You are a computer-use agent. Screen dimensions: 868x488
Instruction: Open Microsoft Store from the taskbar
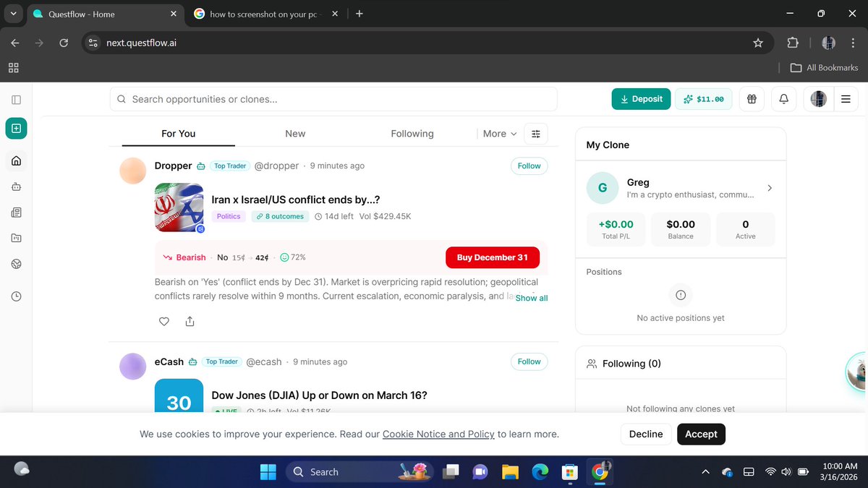click(x=569, y=472)
